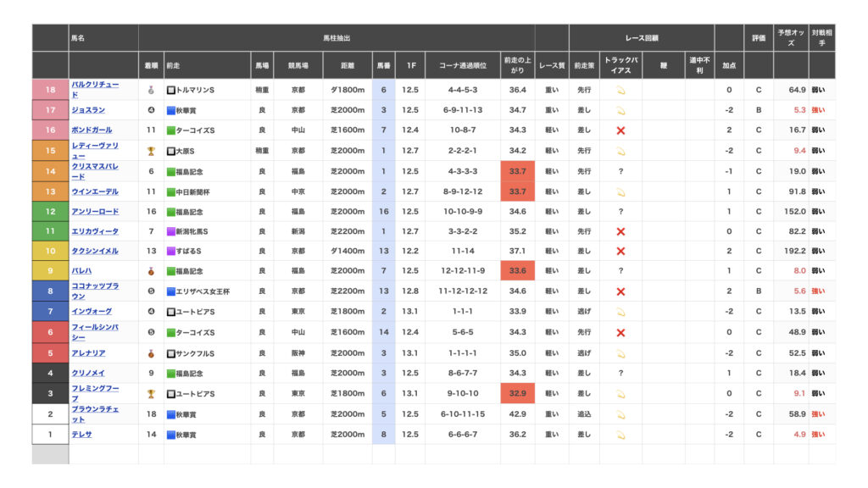Image resolution: width=868 pixels, height=488 pixels.
Task: Click yellow track bias icon in テレサ row
Action: click(x=620, y=435)
